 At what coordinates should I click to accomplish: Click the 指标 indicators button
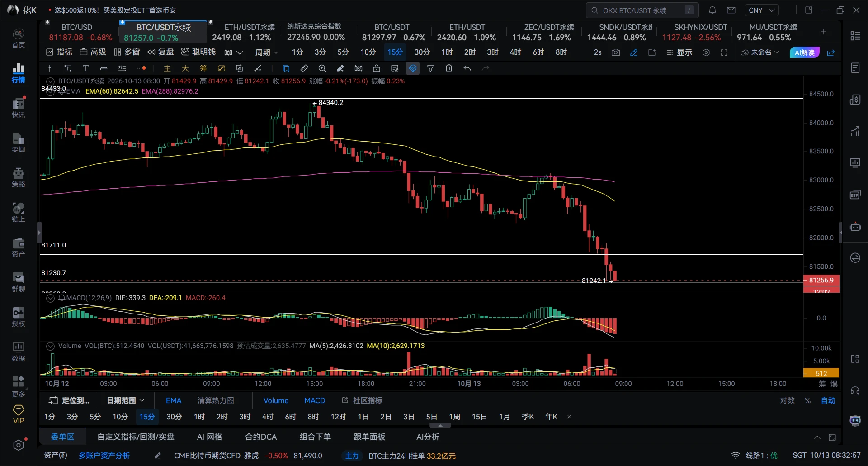coord(59,52)
